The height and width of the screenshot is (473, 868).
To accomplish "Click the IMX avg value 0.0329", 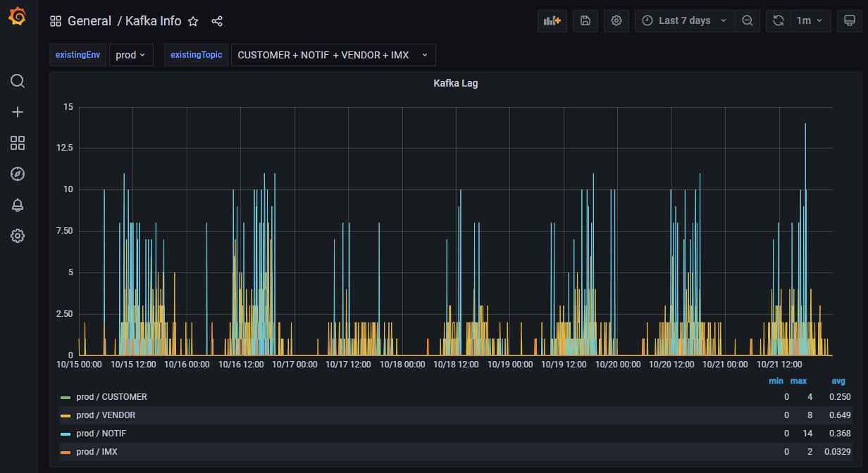I will (x=838, y=452).
